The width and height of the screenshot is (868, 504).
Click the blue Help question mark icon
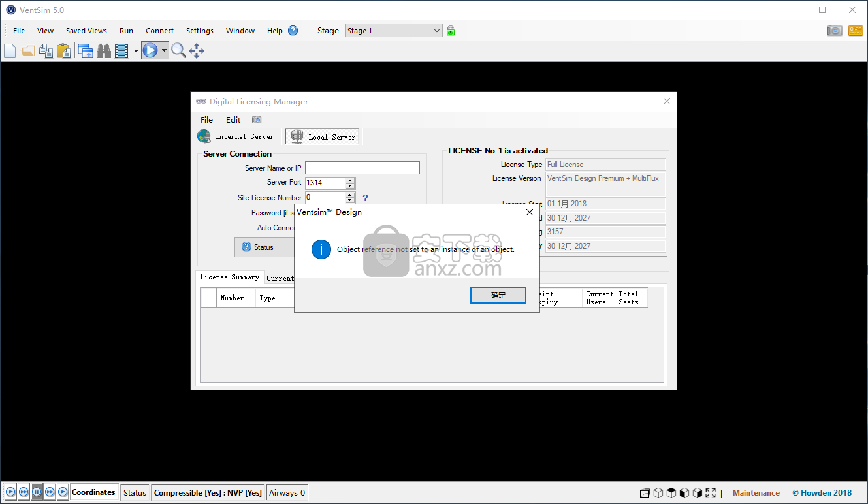[x=293, y=31]
